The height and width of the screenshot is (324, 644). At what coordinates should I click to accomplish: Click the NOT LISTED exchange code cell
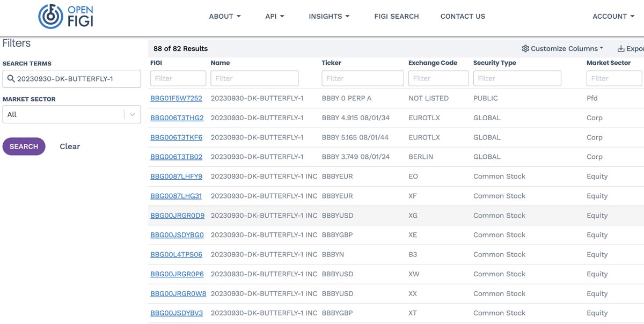[428, 98]
